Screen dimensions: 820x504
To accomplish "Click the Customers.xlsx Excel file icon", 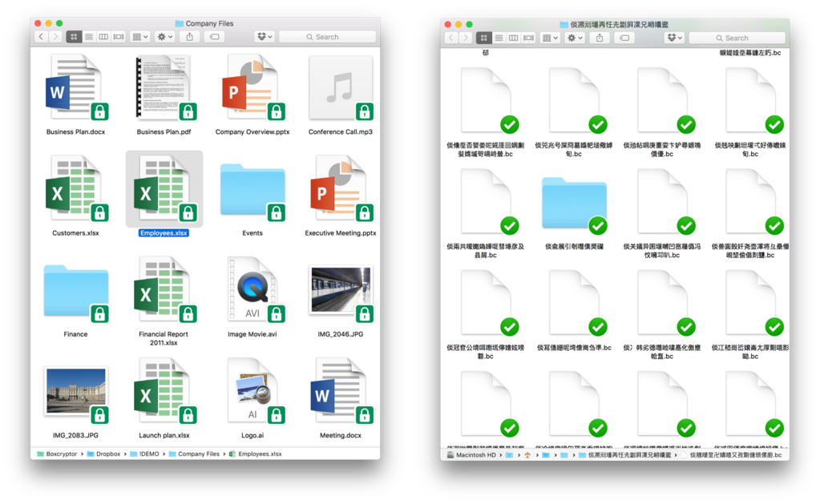I will tap(75, 190).
